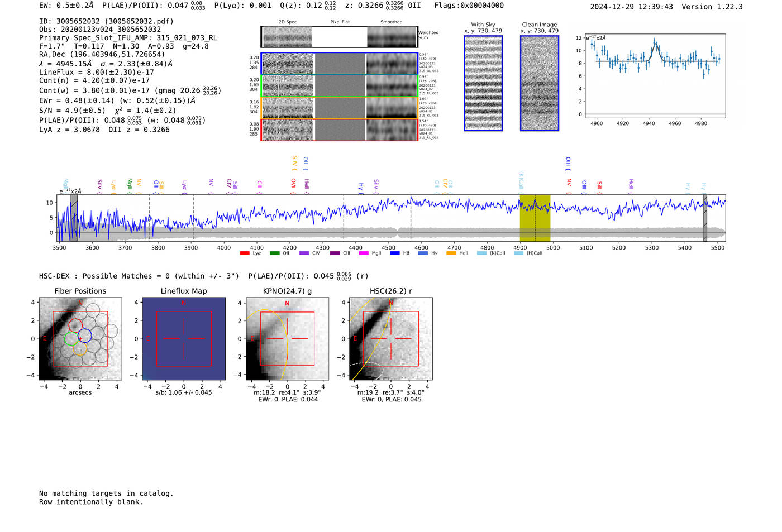Click the green OII legend swatch
This screenshot has width=782, height=532.
pos(274,253)
